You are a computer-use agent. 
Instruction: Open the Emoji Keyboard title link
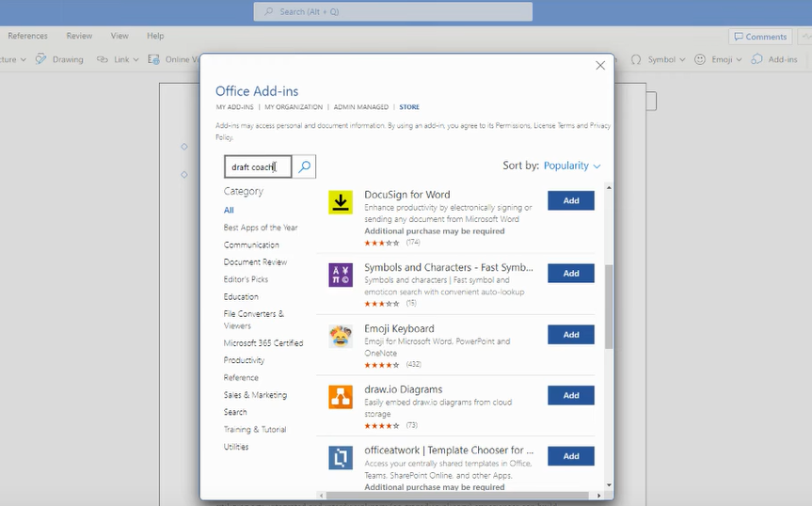[x=399, y=328]
